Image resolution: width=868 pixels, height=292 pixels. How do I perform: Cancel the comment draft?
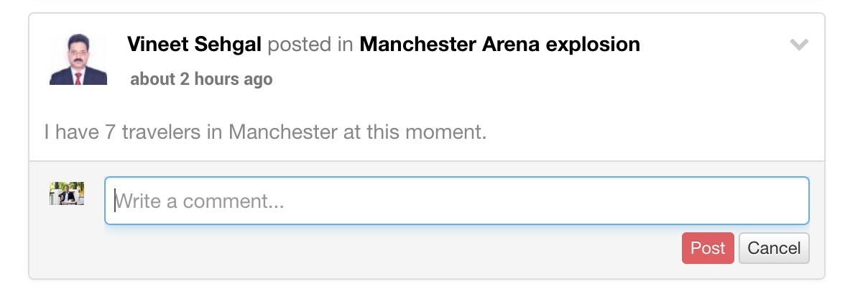774,248
